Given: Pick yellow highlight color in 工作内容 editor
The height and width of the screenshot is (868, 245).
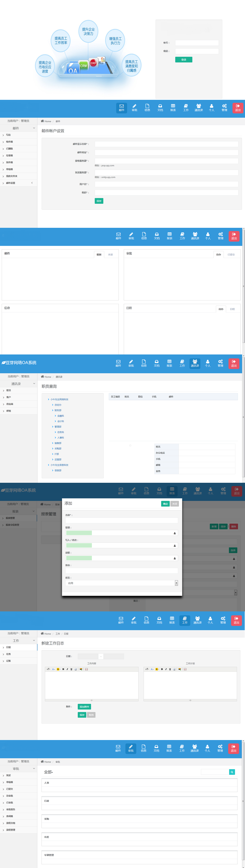Looking at the screenshot, I should click(58, 669).
